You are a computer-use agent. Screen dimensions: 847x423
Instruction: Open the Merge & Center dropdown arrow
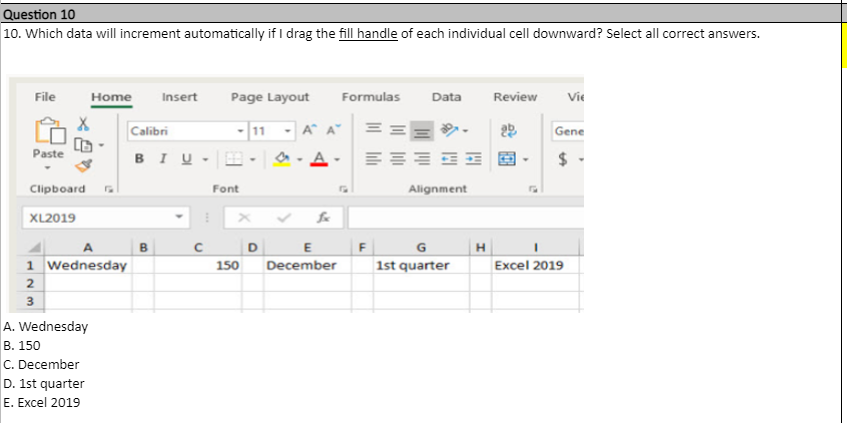point(526,159)
